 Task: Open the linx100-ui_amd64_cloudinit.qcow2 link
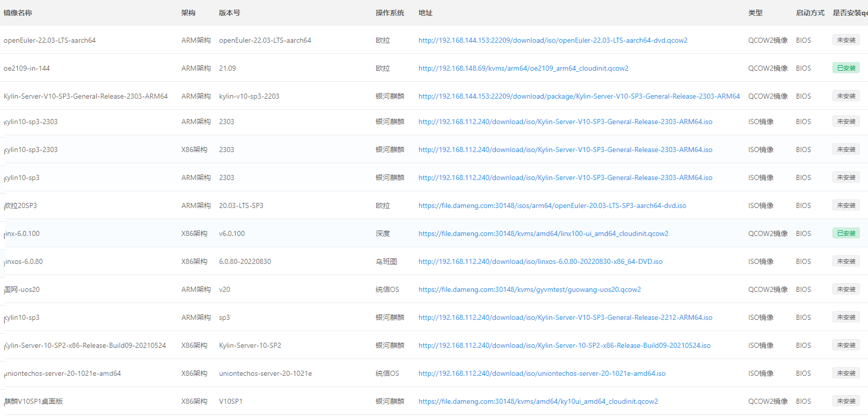543,233
